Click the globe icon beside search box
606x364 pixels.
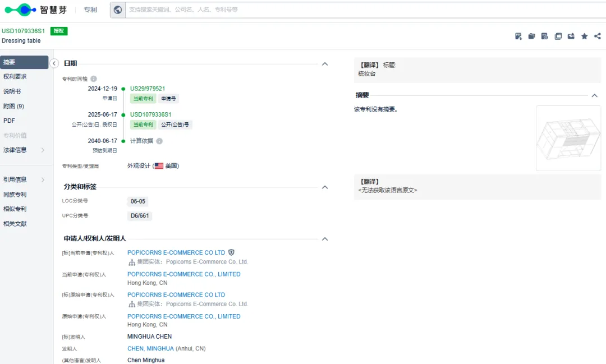pyautogui.click(x=118, y=10)
